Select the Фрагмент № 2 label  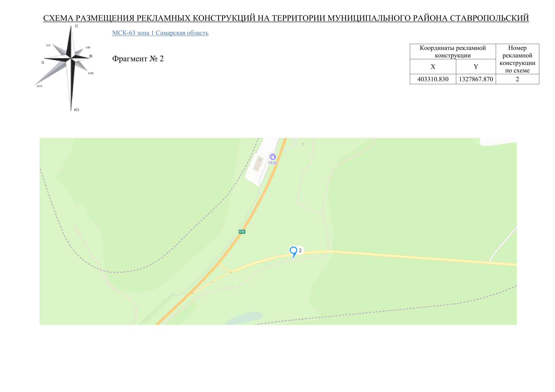pyautogui.click(x=138, y=59)
